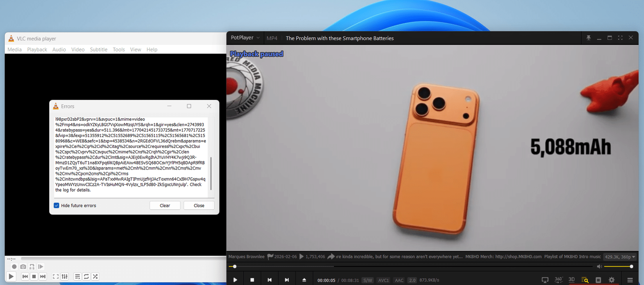Open VLC Help menu
644x285 pixels.
click(x=152, y=50)
